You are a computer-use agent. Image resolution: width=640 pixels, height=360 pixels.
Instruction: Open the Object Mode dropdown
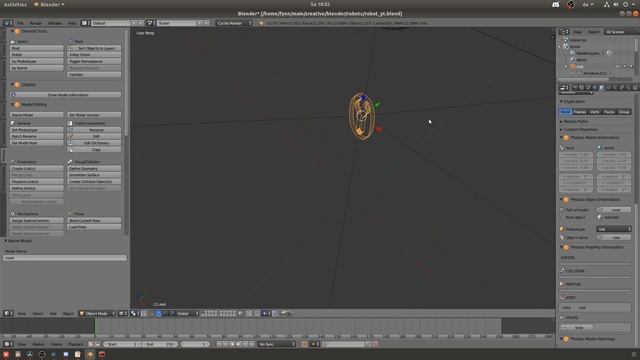coord(97,313)
